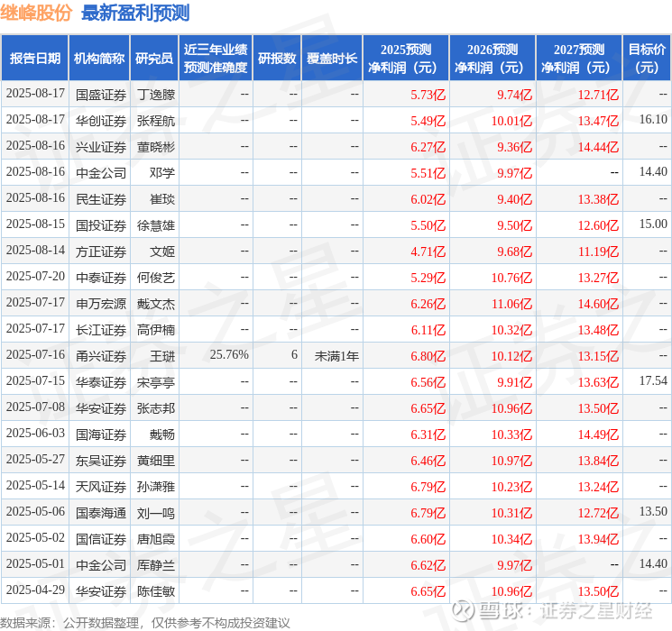Screen dimensions: 672x631
Task: Click the 兴业证券 institution cell
Action: click(x=101, y=147)
